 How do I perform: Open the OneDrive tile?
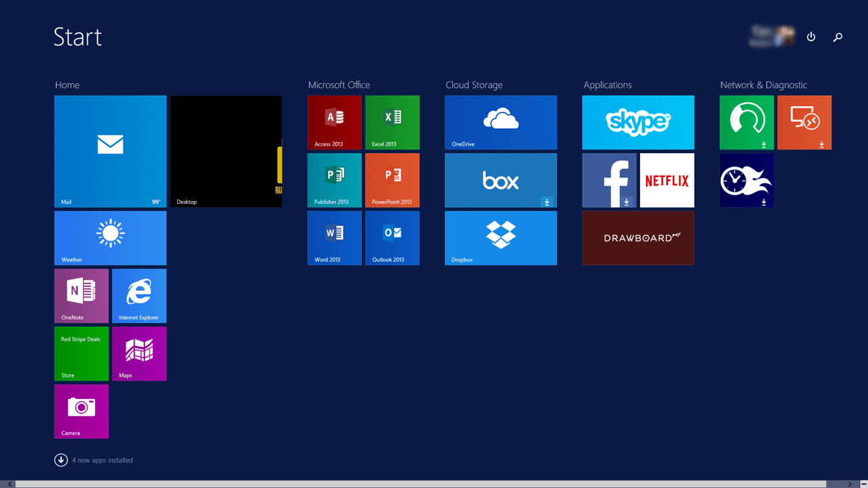500,123
